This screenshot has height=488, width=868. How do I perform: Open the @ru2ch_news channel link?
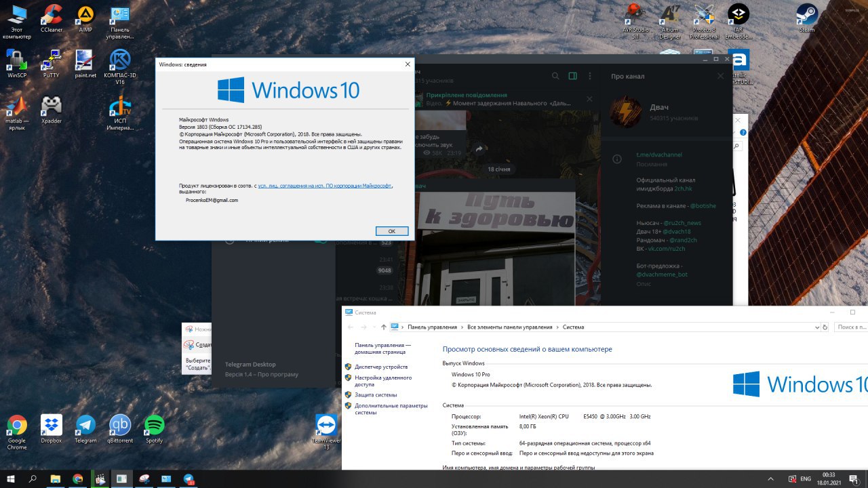[682, 223]
